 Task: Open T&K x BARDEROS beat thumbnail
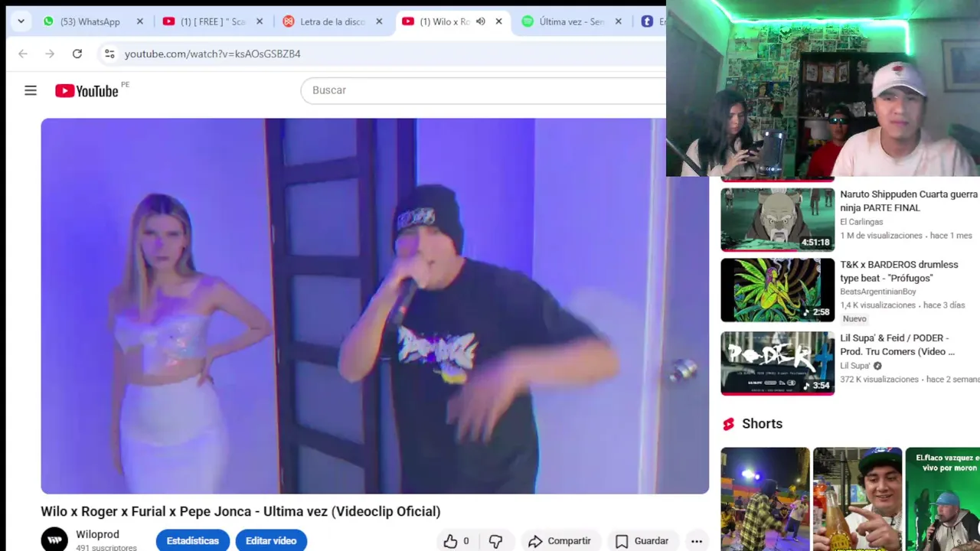pos(777,290)
